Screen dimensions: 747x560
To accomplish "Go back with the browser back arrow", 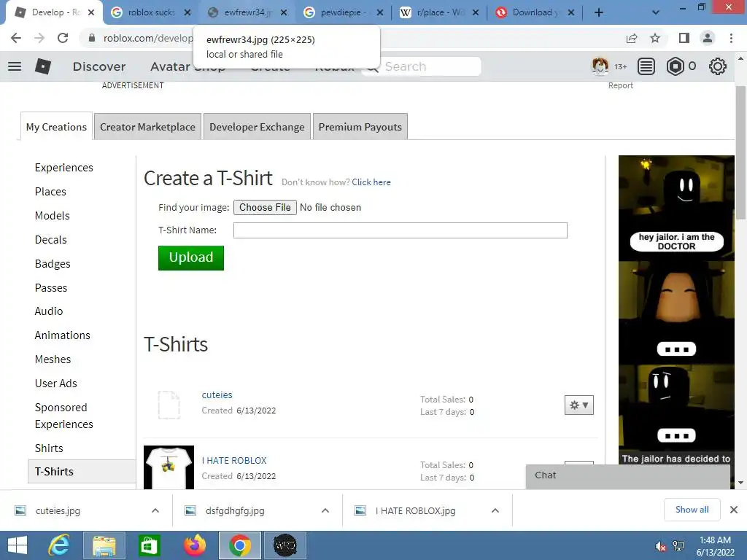I will (16, 38).
